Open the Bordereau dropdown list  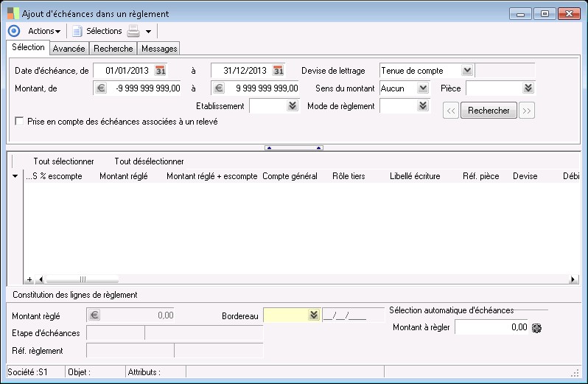point(315,315)
